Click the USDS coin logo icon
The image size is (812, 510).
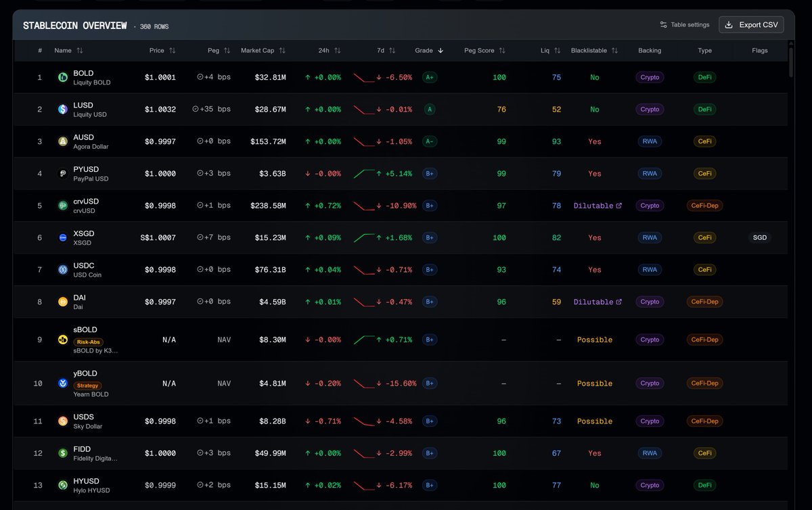[x=62, y=421]
